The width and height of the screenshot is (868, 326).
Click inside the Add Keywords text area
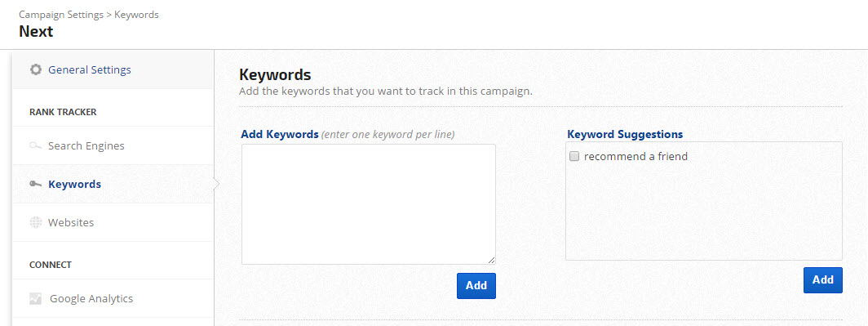[368, 204]
